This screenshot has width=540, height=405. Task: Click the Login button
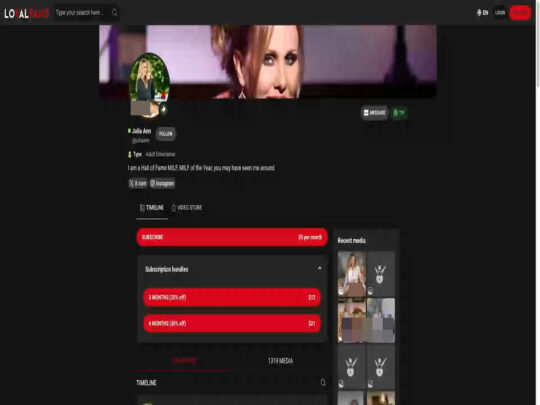pos(500,13)
